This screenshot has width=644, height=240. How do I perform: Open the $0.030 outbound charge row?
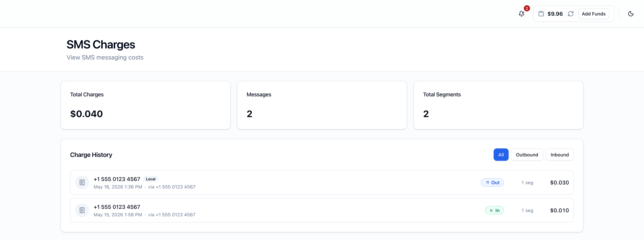322,183
